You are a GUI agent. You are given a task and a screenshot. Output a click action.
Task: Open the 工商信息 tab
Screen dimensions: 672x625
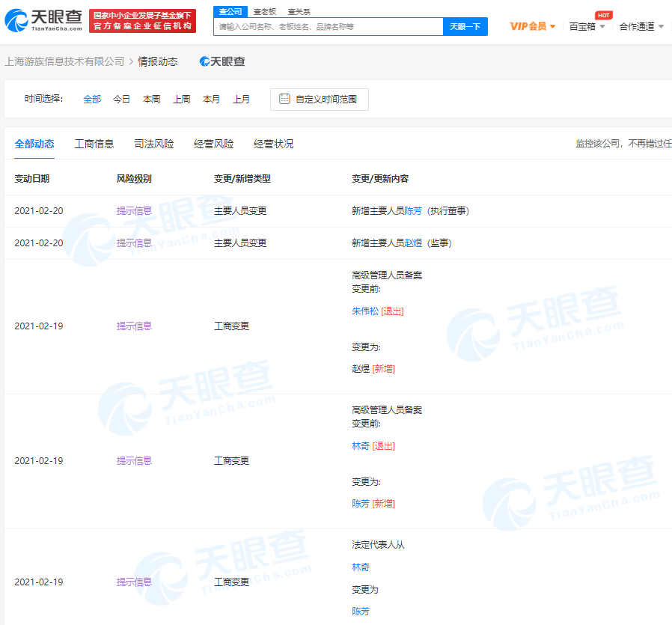(x=94, y=144)
